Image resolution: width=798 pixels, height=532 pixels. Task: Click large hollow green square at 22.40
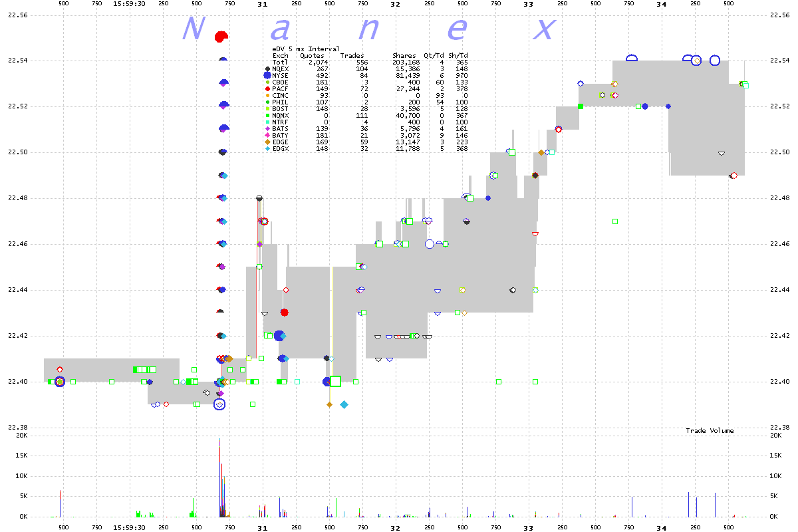(336, 381)
